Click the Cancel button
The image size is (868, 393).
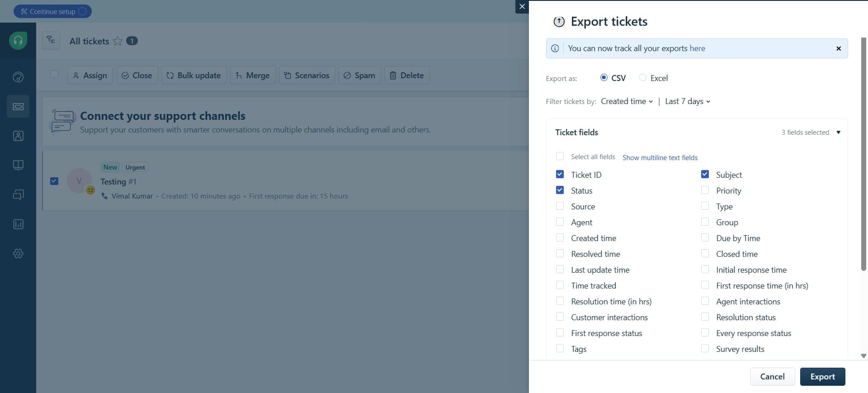(x=772, y=377)
